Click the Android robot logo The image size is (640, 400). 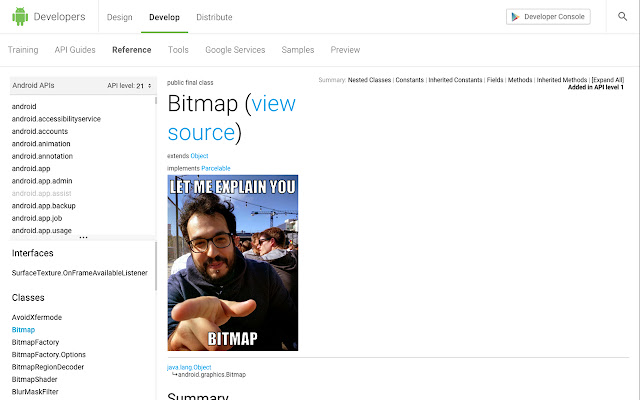pos(20,16)
